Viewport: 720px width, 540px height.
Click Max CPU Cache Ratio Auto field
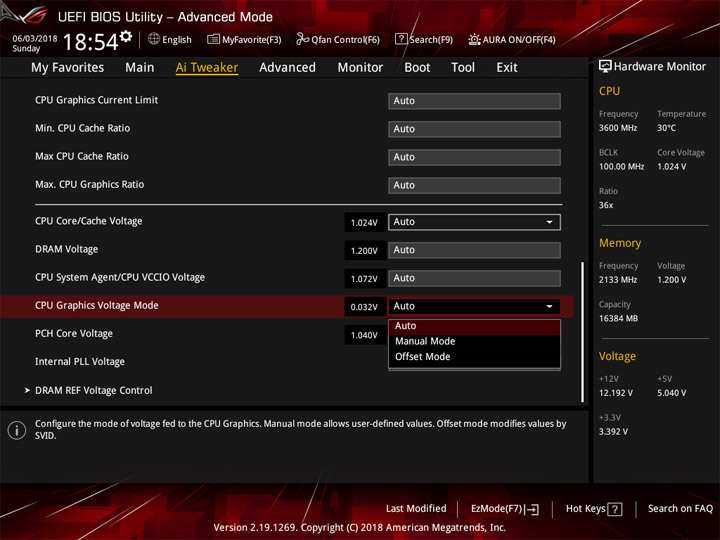click(474, 157)
